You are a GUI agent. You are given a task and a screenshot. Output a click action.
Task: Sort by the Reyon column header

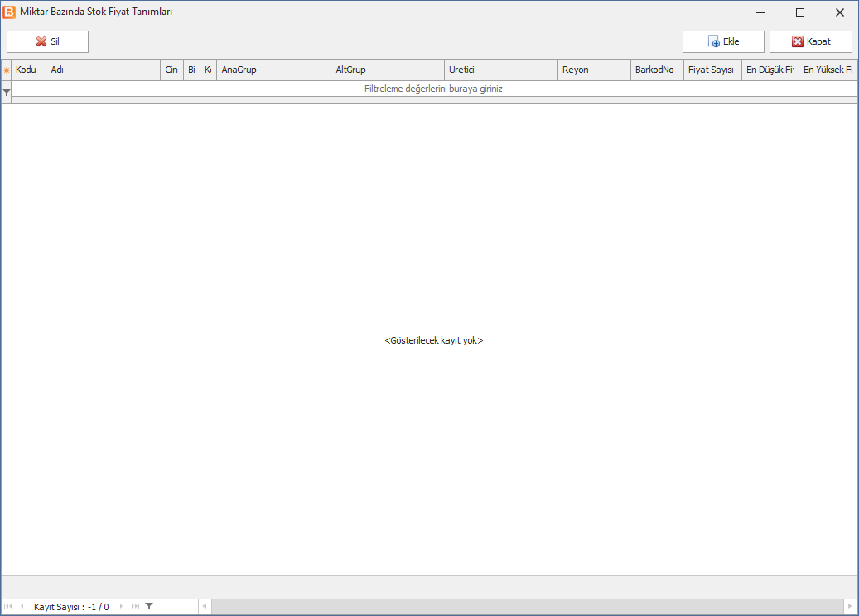tap(595, 70)
